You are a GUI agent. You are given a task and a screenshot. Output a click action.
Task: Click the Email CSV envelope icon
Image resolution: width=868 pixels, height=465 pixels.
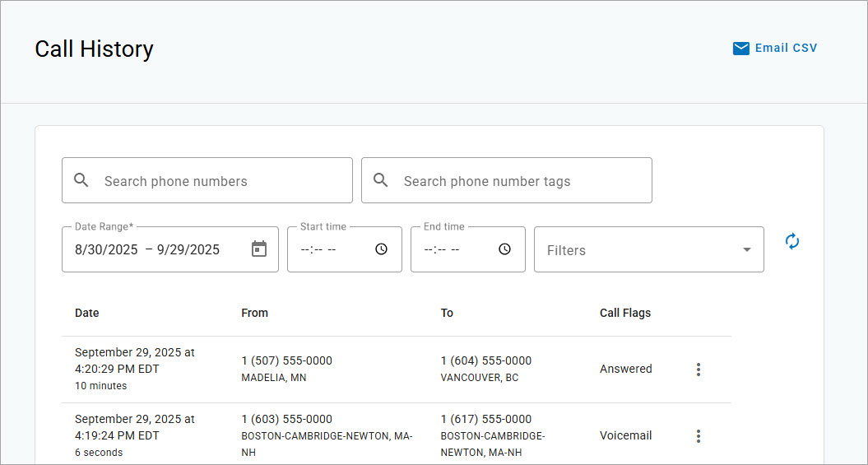tap(740, 49)
